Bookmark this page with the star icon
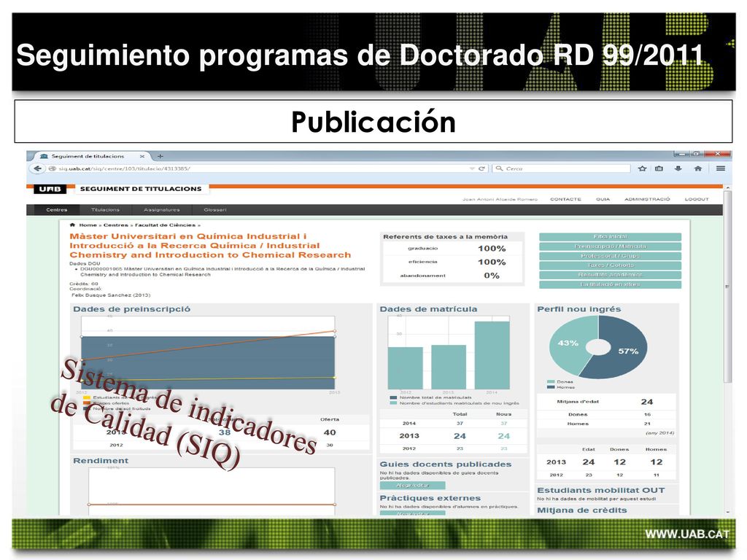 642,168
